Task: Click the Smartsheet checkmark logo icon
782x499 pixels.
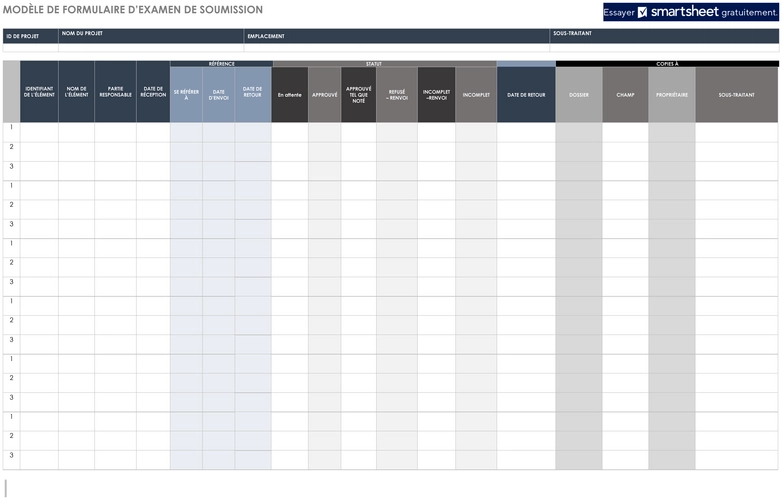Action: tap(642, 12)
